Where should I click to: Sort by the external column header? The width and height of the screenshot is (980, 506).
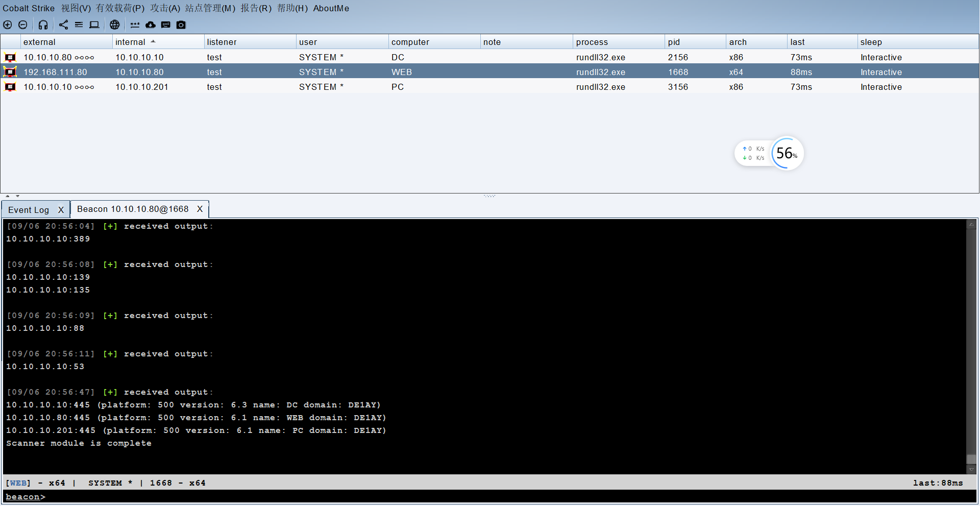(x=66, y=42)
